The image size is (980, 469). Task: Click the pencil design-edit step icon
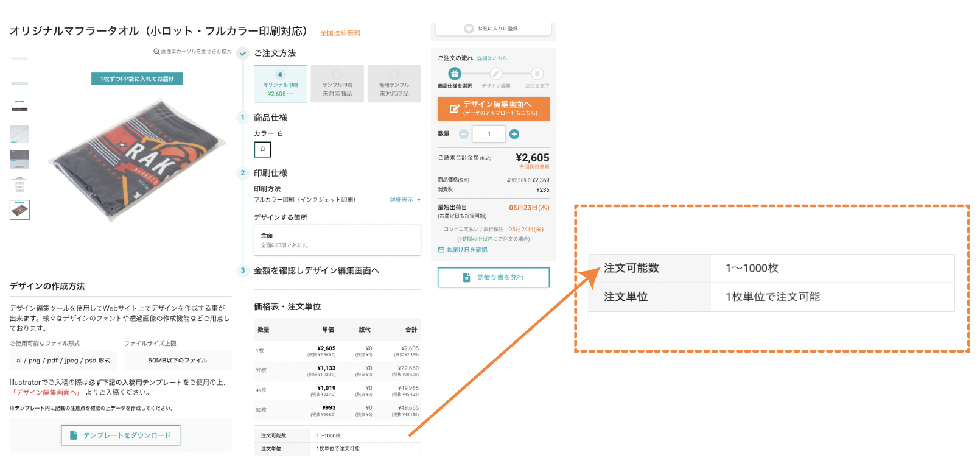click(x=496, y=74)
